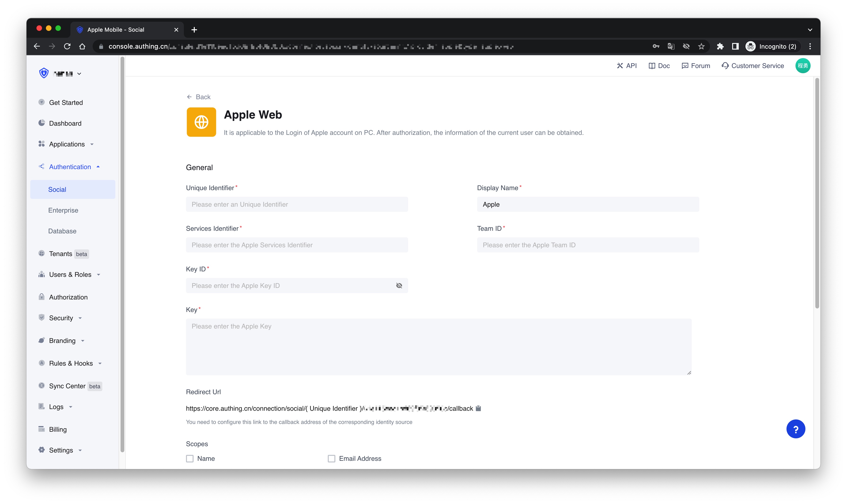Viewport: 847px width, 504px height.
Task: Focus the Unique Identifier input field
Action: tap(297, 205)
